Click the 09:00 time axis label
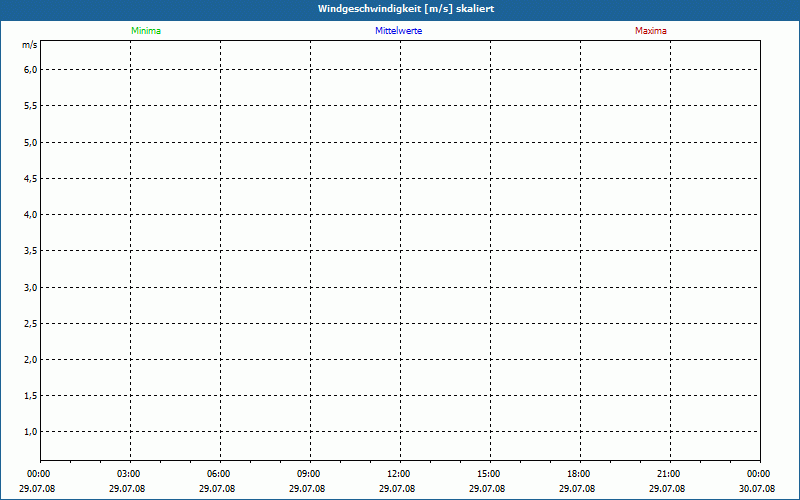The height and width of the screenshot is (500, 800). tap(308, 474)
